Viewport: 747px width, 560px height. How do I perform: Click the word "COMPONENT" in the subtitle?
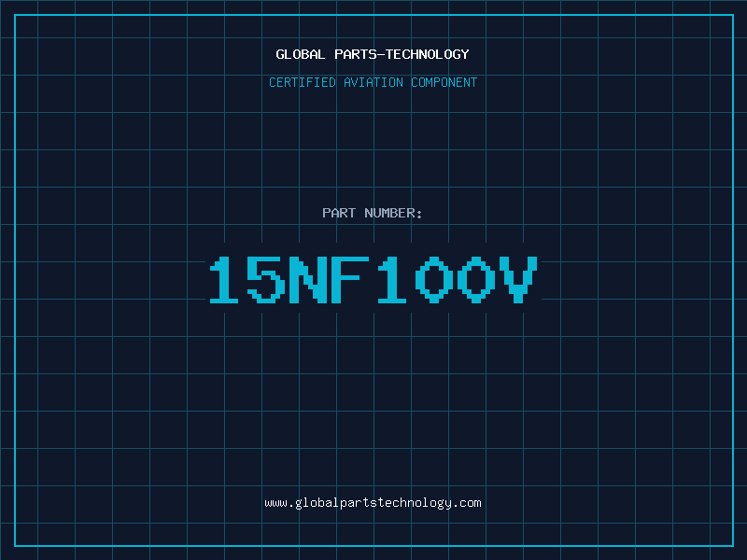pos(444,83)
